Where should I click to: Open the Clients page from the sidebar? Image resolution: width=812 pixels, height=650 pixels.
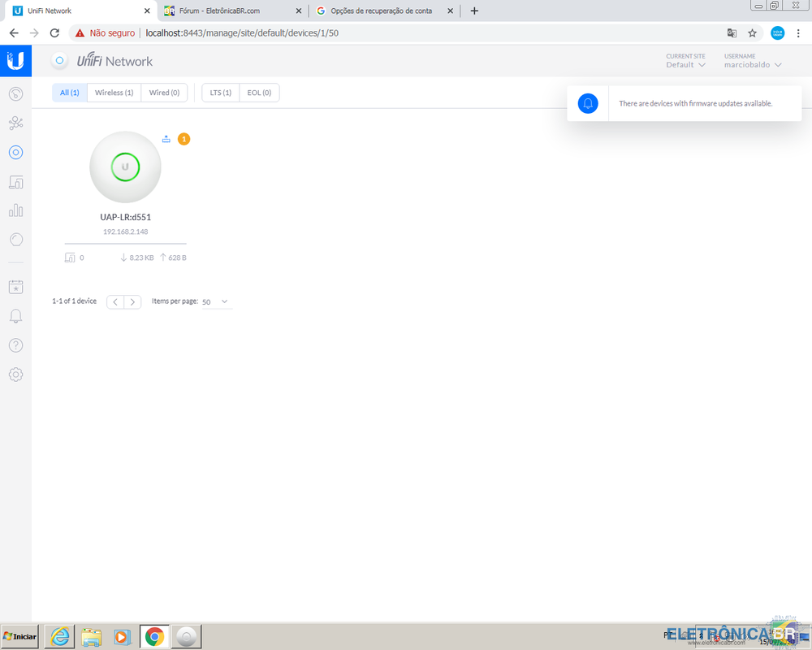tap(15, 181)
